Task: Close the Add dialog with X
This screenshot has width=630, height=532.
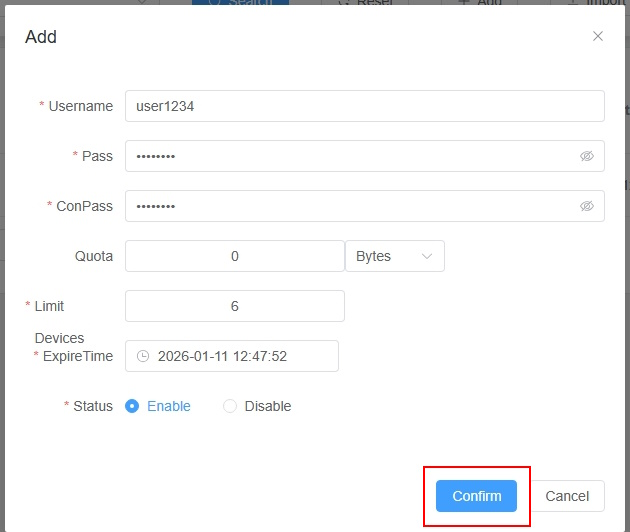Action: [x=598, y=36]
